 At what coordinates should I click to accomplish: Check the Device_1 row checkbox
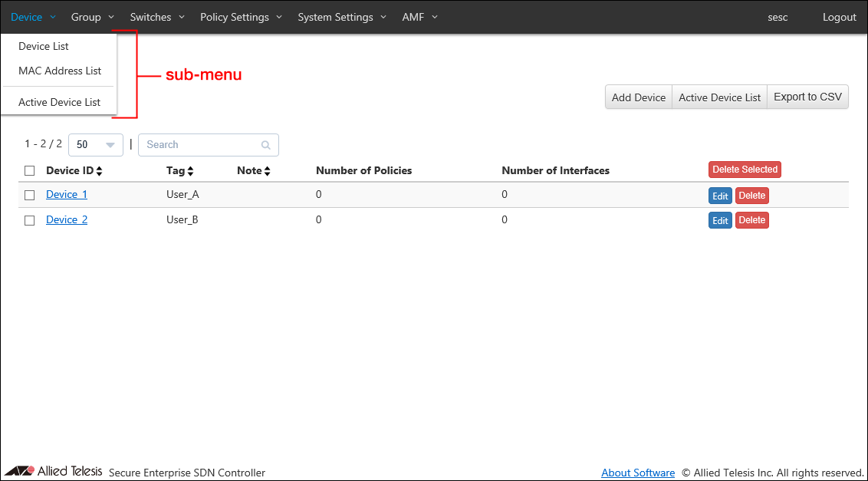tap(30, 195)
